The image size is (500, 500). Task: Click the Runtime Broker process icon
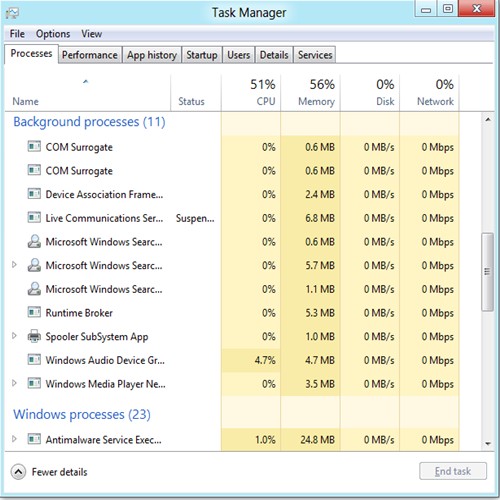tap(34, 312)
